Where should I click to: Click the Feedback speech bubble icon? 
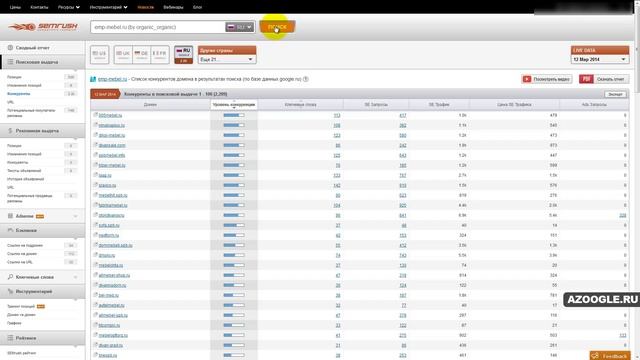tap(596, 356)
